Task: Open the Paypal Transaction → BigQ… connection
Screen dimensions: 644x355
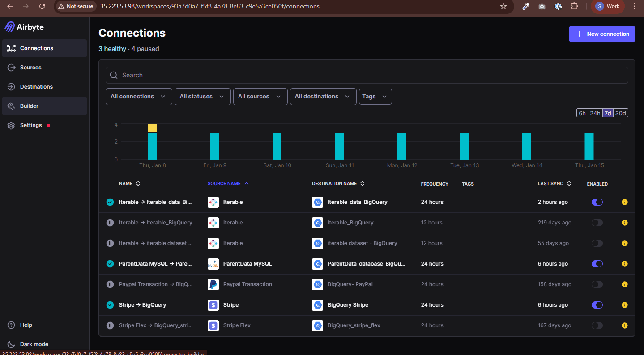Action: pyautogui.click(x=156, y=284)
